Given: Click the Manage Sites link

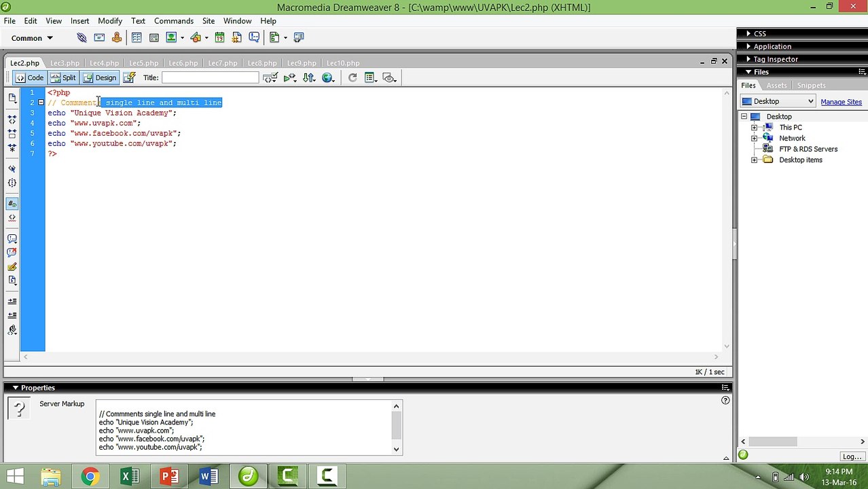Looking at the screenshot, I should [x=841, y=102].
